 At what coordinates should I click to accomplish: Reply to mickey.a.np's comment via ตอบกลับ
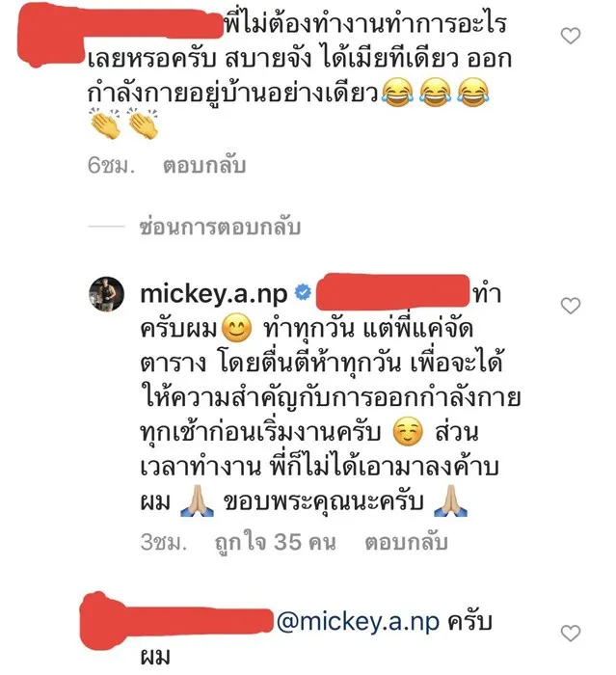pos(407,542)
